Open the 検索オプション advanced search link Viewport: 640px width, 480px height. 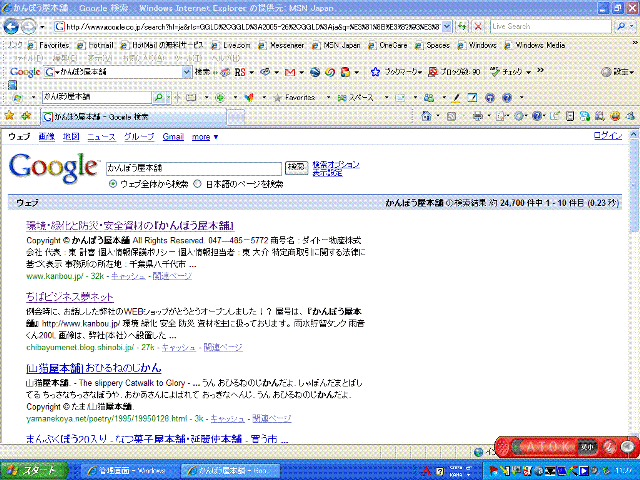click(336, 164)
